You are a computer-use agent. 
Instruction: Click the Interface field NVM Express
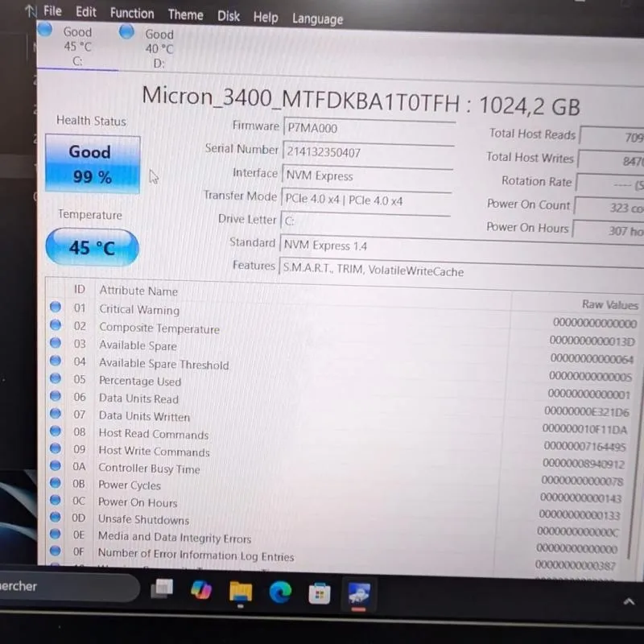tap(367, 175)
